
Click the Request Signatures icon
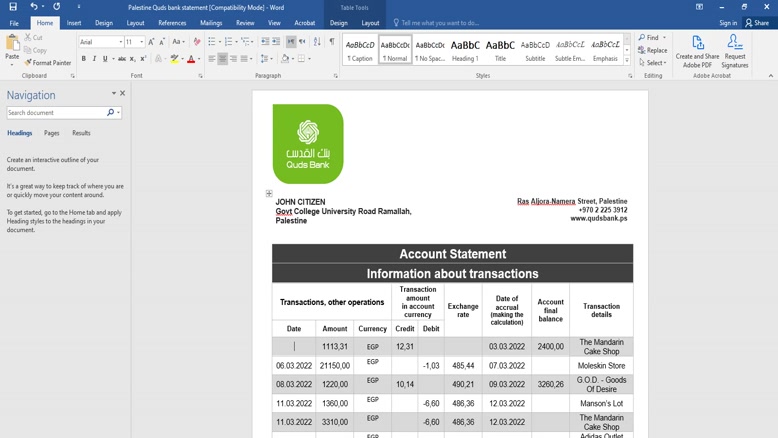(735, 51)
